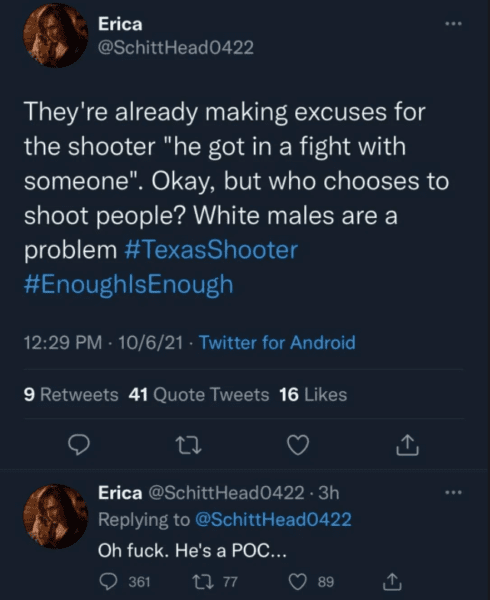The width and height of the screenshot is (490, 600).
Task: Open Erica's avatar on the reply tweet
Action: click(x=55, y=517)
